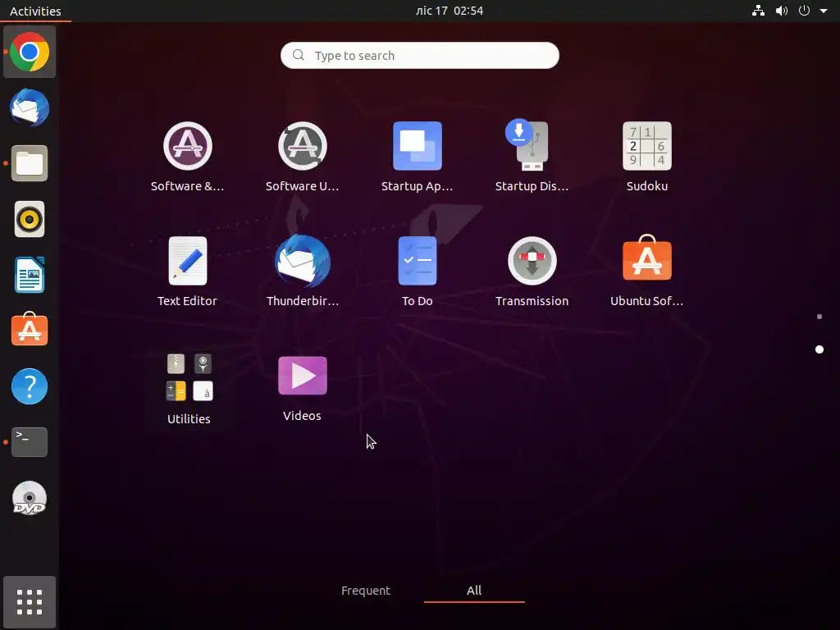Click the Type to search field

point(419,55)
